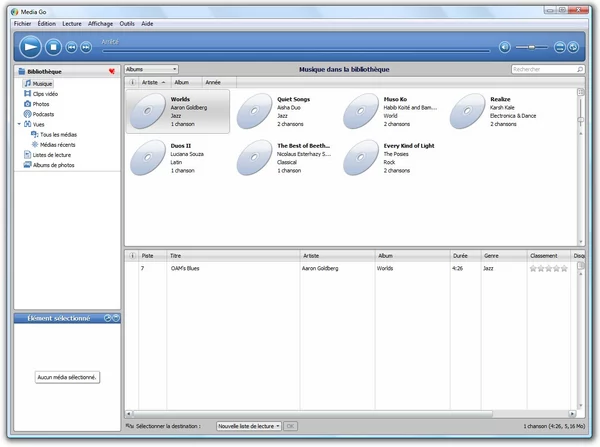This screenshot has height=447, width=600.
Task: Open Listes de lecture
Action: tap(47, 155)
